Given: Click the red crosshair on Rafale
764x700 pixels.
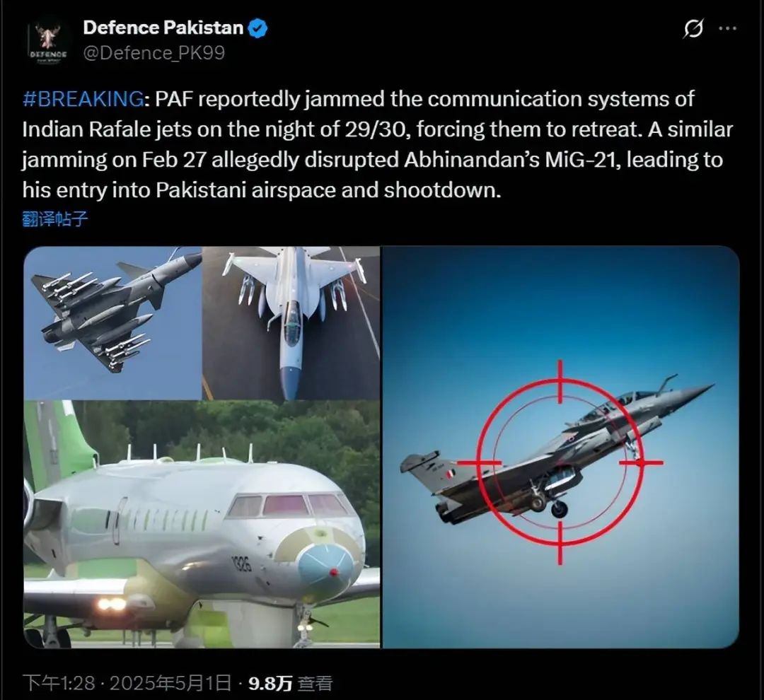Looking at the screenshot, I should (x=560, y=462).
